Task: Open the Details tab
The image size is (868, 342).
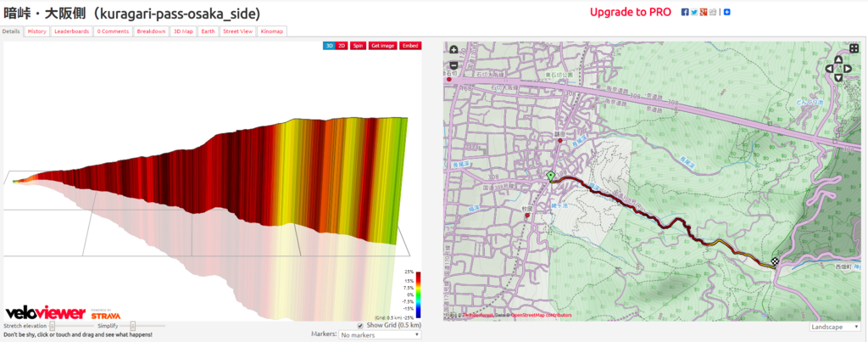Action: [11, 31]
